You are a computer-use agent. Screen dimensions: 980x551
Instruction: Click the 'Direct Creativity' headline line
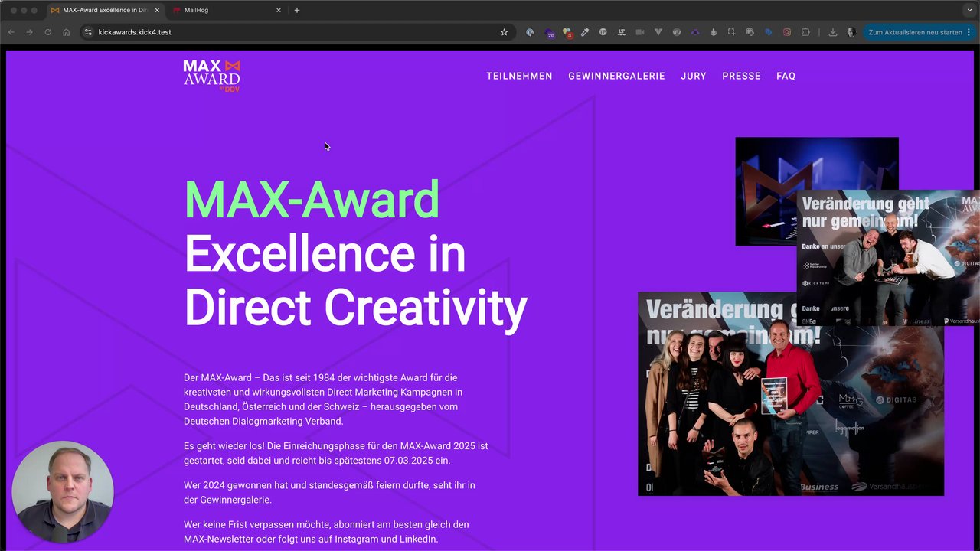tap(355, 308)
